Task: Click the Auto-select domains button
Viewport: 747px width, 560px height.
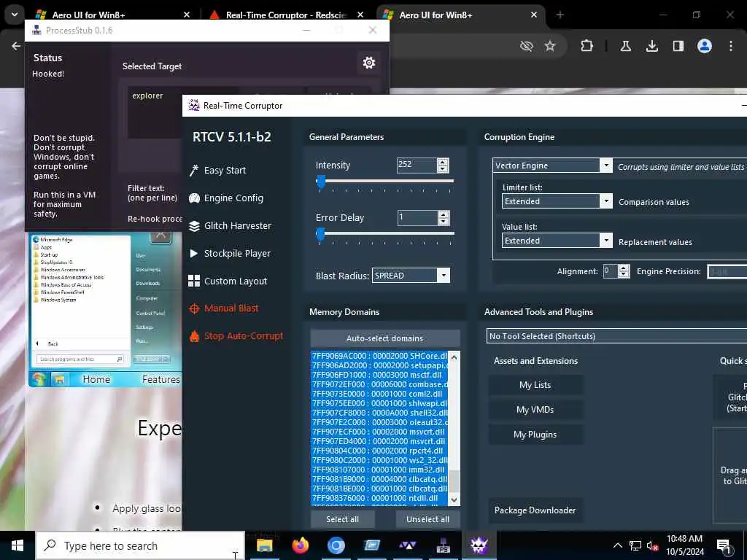Action: (x=385, y=338)
